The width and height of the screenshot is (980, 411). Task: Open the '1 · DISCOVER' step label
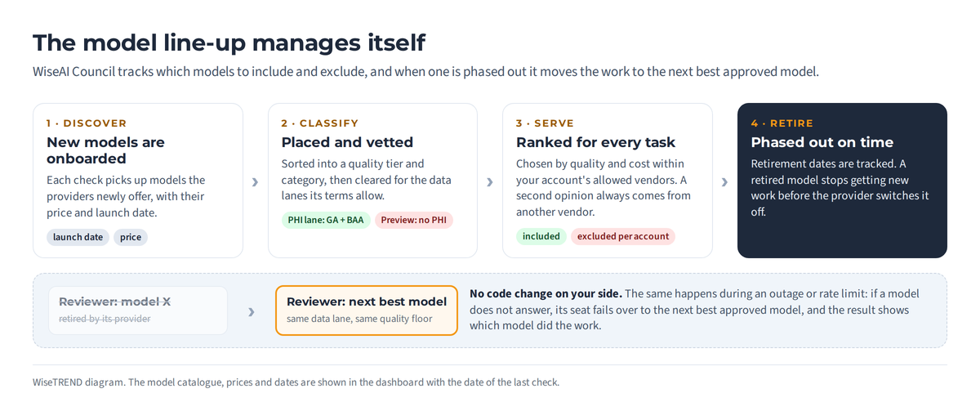(87, 123)
